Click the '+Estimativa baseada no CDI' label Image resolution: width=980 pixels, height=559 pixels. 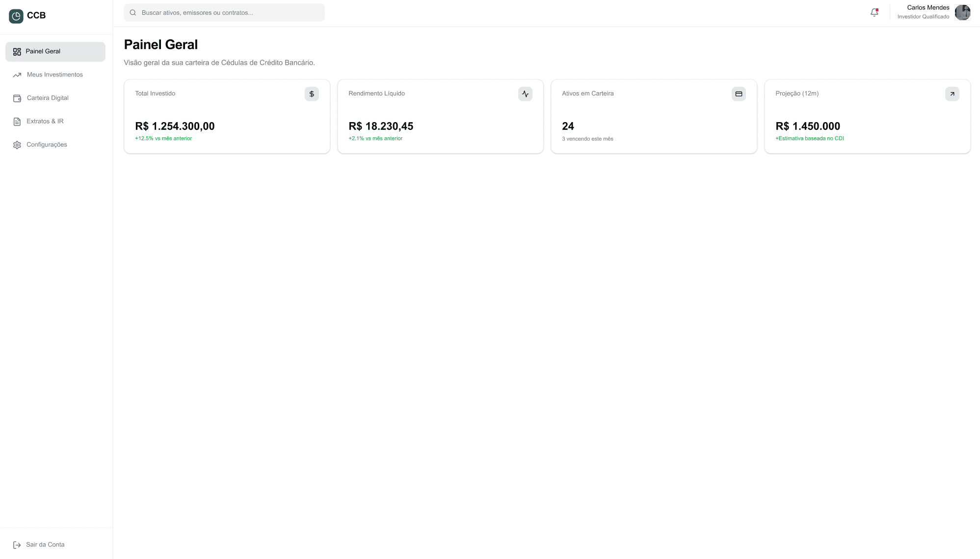809,138
